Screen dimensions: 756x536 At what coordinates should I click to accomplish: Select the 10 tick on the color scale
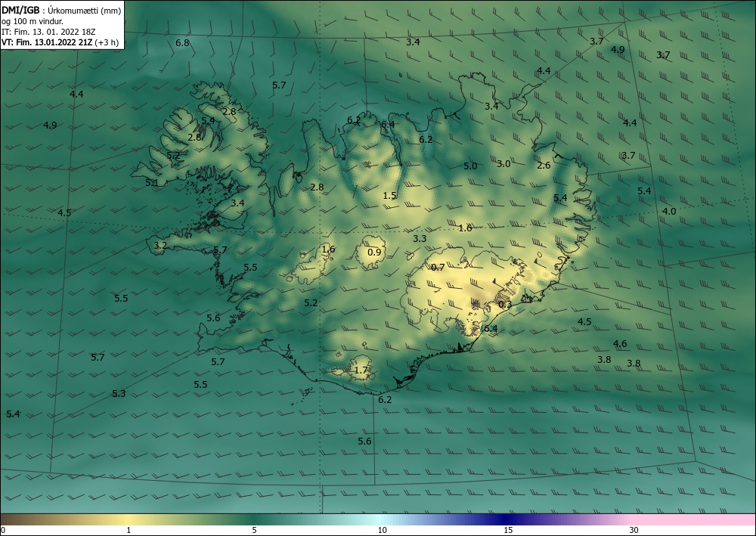(x=382, y=531)
